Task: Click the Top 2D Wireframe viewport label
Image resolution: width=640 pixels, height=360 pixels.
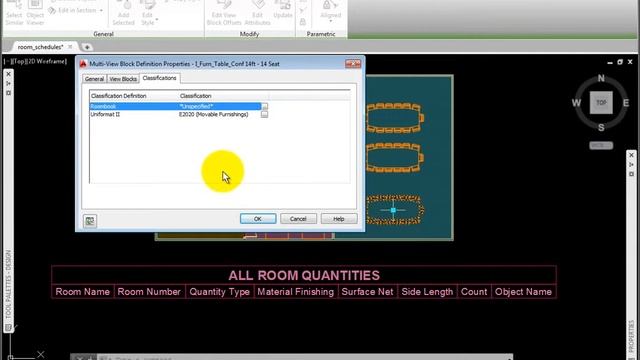Action: [x=36, y=61]
